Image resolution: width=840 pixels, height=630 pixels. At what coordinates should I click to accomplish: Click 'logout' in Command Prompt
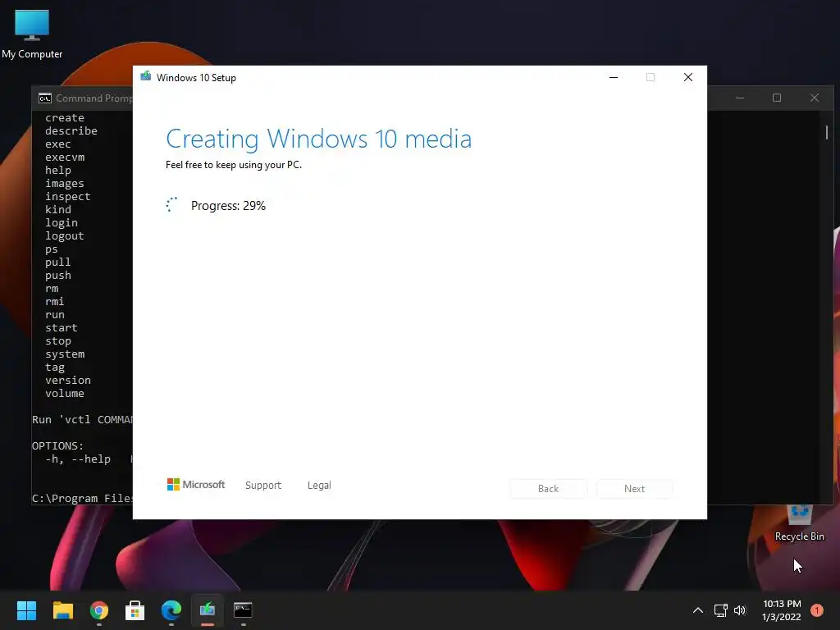[64, 235]
